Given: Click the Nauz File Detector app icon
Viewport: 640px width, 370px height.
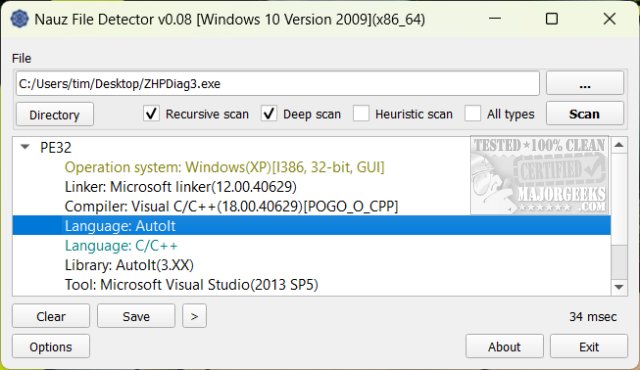Looking at the screenshot, I should click(19, 19).
